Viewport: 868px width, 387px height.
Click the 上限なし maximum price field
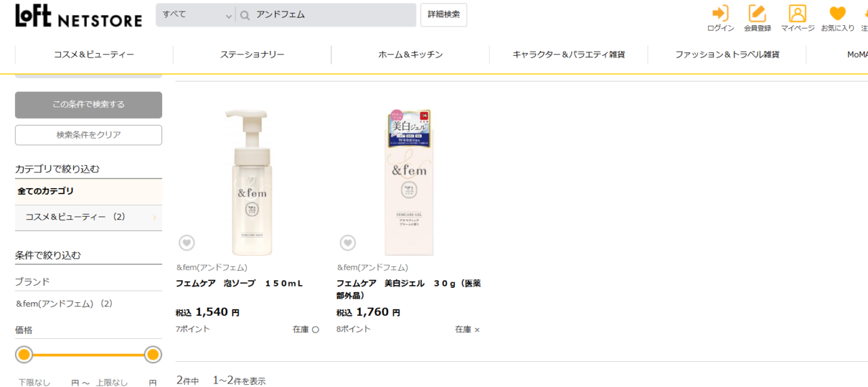pos(113,382)
